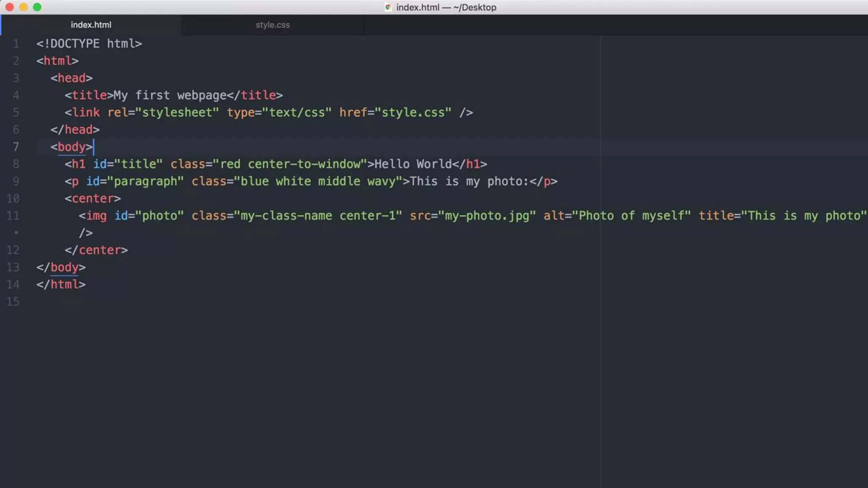The height and width of the screenshot is (488, 868).
Task: Click the closing body tag
Action: click(61, 267)
